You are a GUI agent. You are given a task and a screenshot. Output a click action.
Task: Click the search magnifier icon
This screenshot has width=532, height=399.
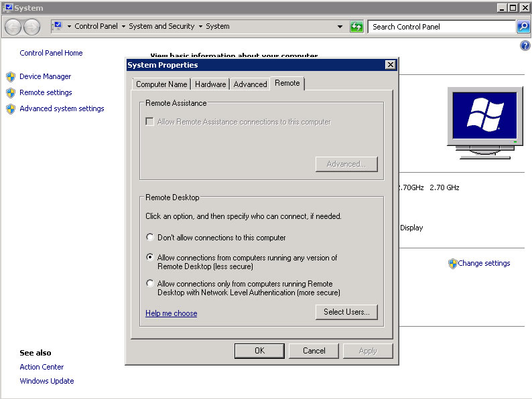(x=523, y=26)
